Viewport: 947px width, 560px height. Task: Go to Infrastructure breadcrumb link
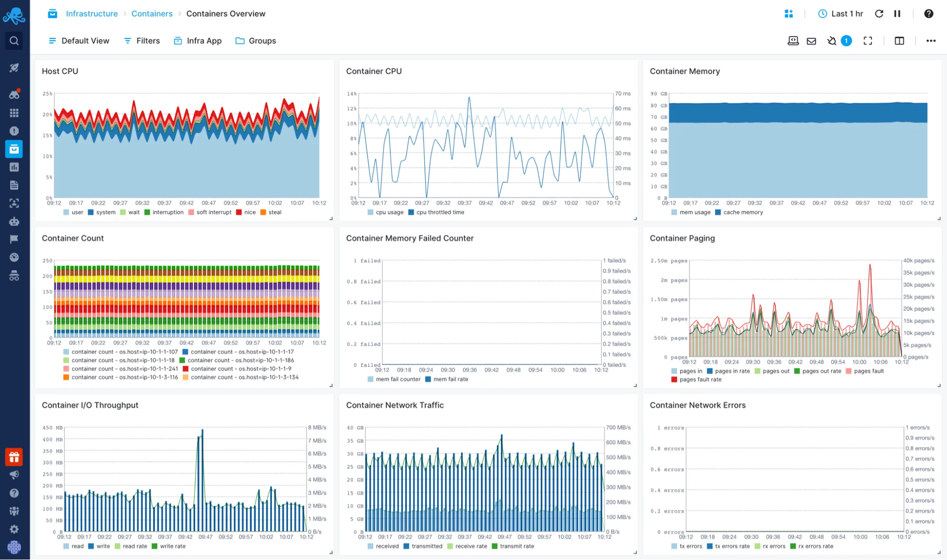click(91, 14)
